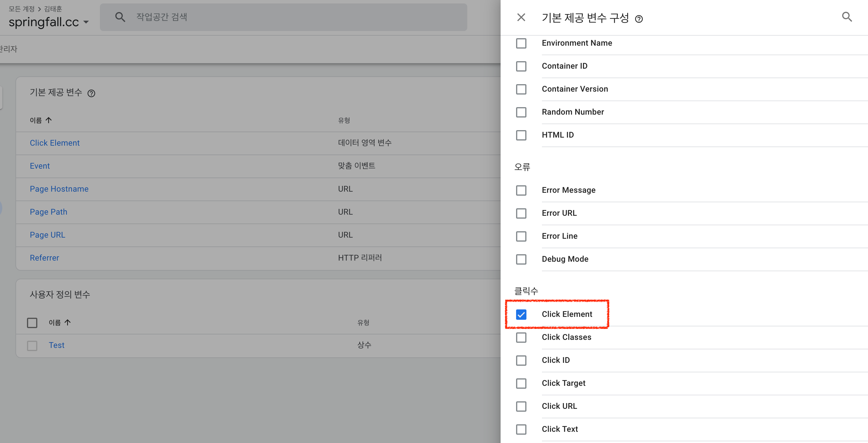Click help icon beside 기본 제공 변수 heading
Image resolution: width=868 pixels, height=443 pixels.
pos(91,93)
